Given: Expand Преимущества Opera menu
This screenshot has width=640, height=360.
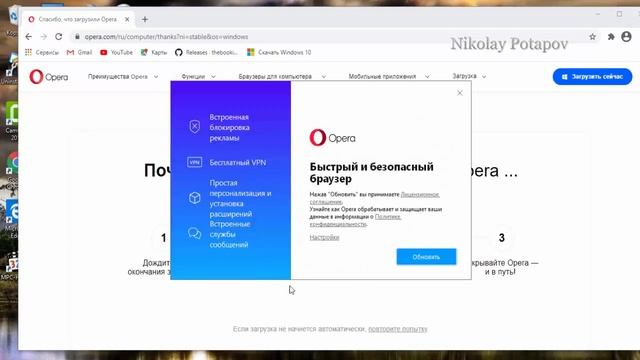Looking at the screenshot, I should point(123,76).
